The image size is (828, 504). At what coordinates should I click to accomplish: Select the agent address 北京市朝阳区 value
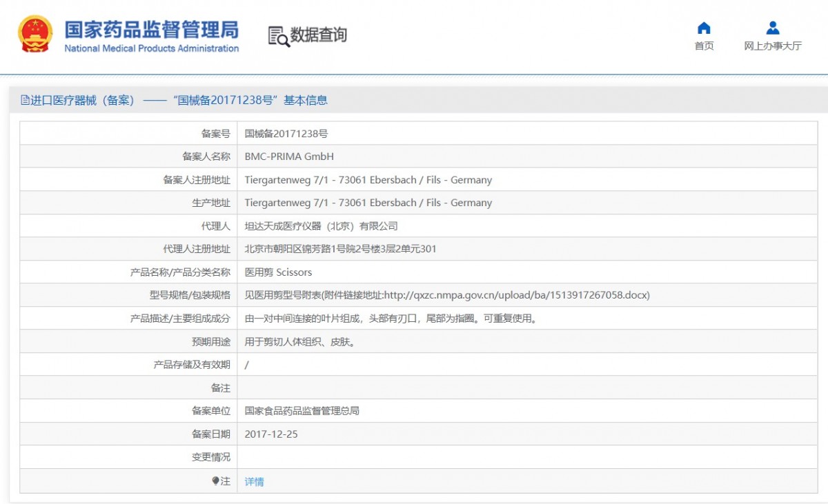341,249
